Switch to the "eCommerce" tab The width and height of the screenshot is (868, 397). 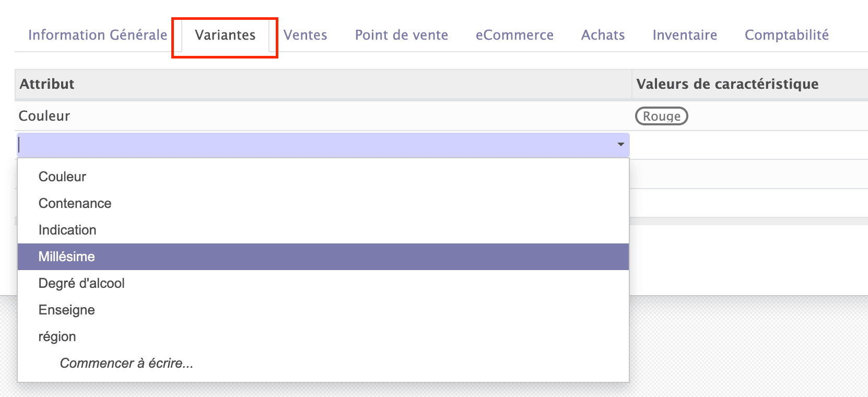(x=514, y=35)
